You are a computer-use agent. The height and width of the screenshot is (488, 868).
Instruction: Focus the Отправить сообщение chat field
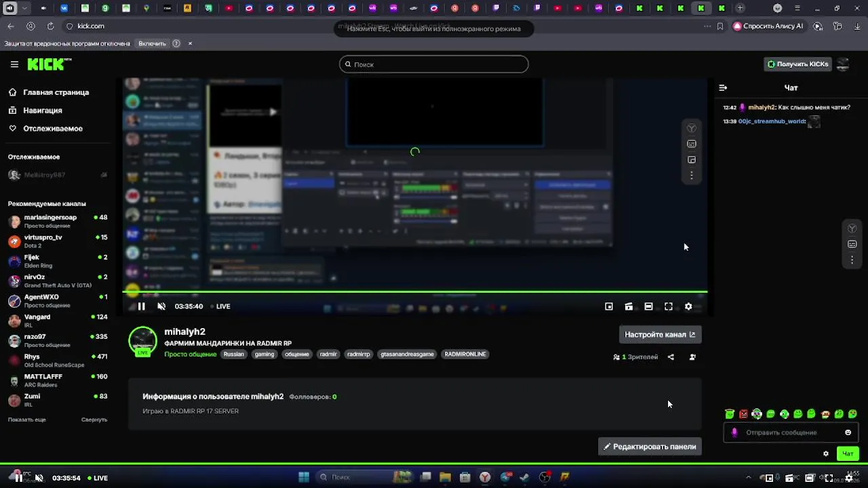[791, 432]
